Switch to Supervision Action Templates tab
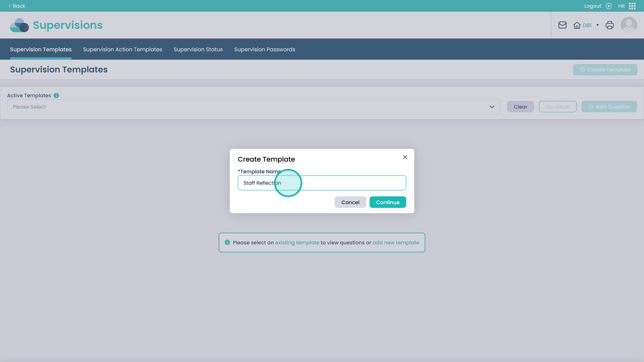Image resolution: width=644 pixels, height=362 pixels. tap(122, 49)
